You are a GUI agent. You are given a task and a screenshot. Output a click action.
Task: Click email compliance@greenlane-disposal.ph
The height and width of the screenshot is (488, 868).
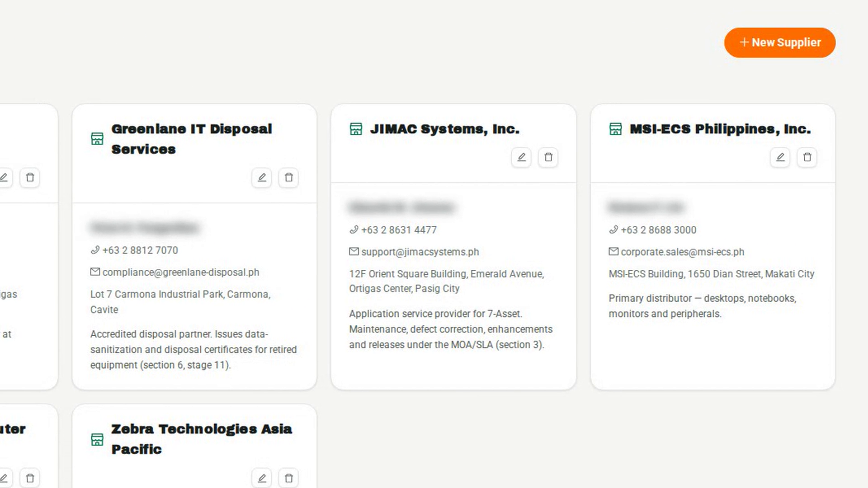[x=181, y=272]
